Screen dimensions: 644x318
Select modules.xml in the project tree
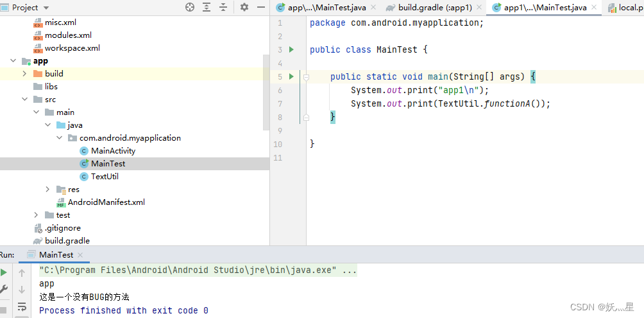point(68,35)
